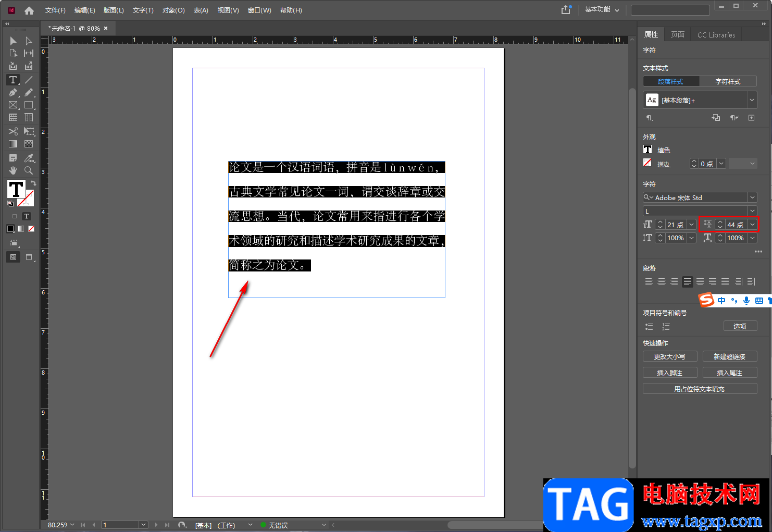772x532 pixels.
Task: Click the clear overrides paragraph icon
Action: (734, 118)
